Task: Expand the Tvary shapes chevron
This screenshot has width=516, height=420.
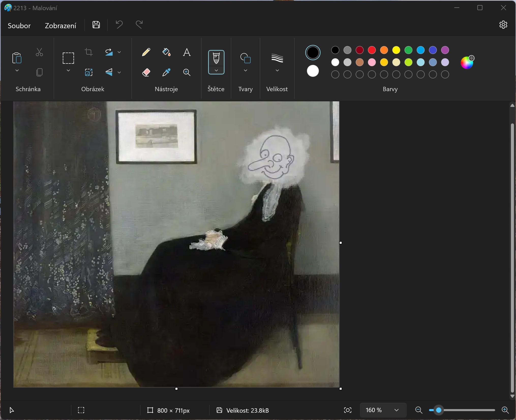Action: pos(246,70)
